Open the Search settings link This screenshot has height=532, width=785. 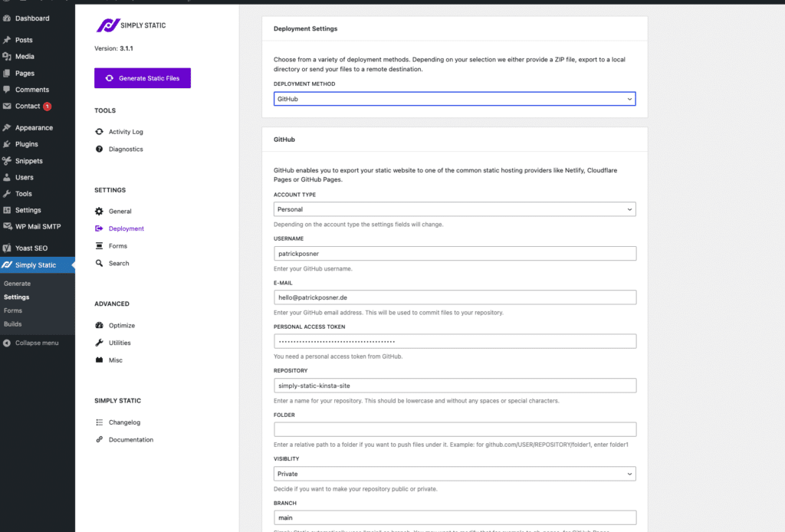(119, 263)
